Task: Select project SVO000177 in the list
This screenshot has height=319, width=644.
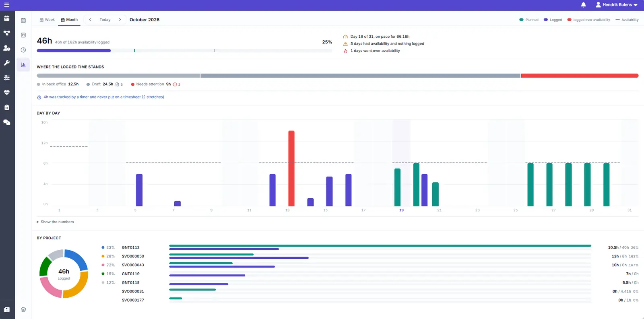Action: tap(133, 300)
